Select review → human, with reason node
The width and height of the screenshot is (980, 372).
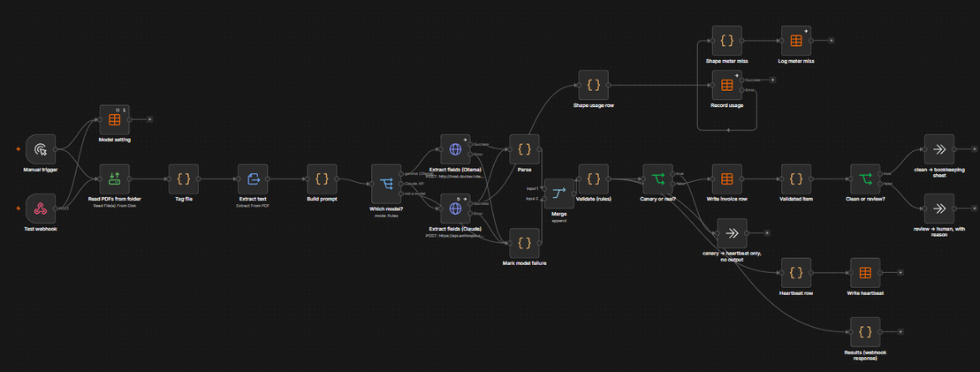tap(939, 209)
